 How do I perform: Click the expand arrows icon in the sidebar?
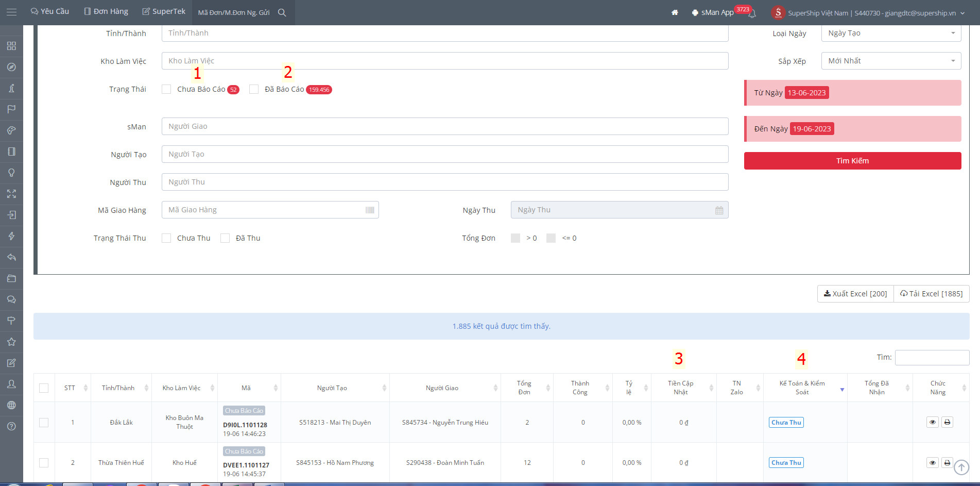11,194
